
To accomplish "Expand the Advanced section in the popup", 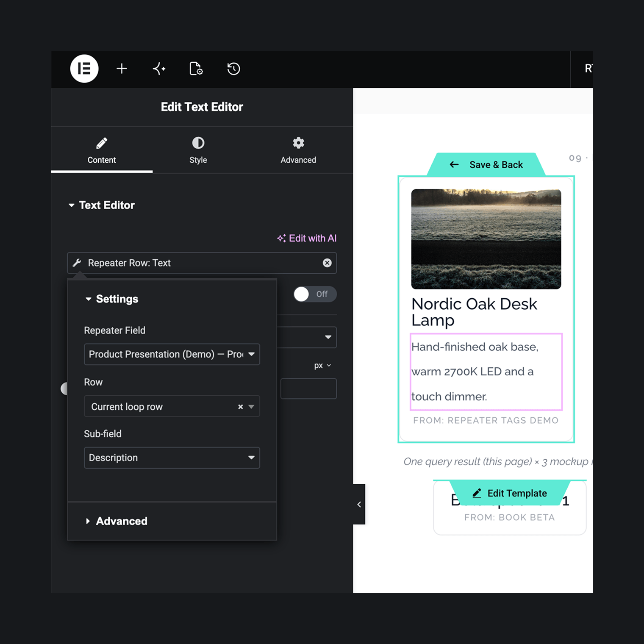I will tap(117, 521).
